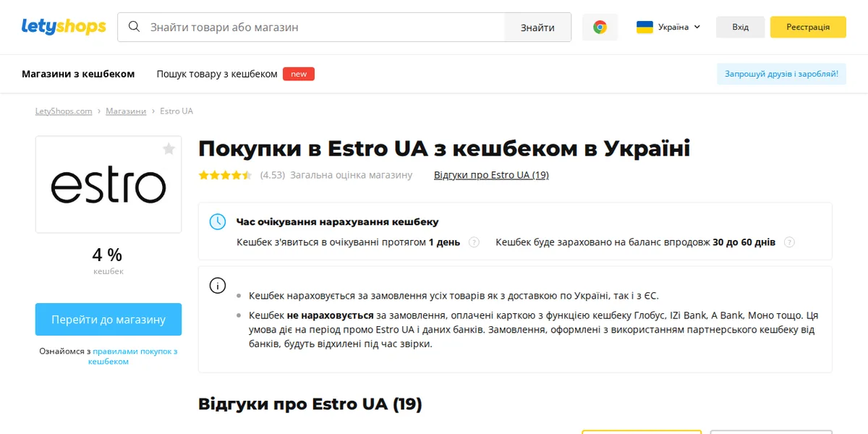Viewport: 868px width, 434px height.
Task: Open Пошук товару з кешбеком menu
Action: tap(217, 74)
